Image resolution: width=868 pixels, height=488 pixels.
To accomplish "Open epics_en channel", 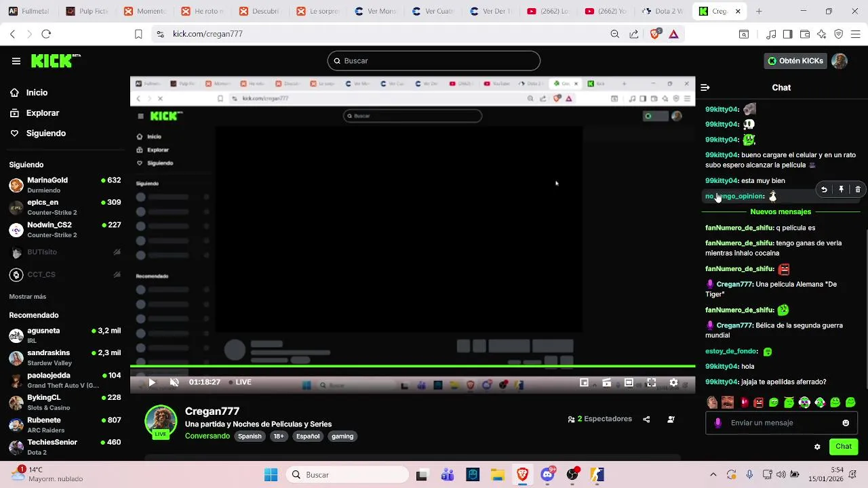I will tap(65, 207).
